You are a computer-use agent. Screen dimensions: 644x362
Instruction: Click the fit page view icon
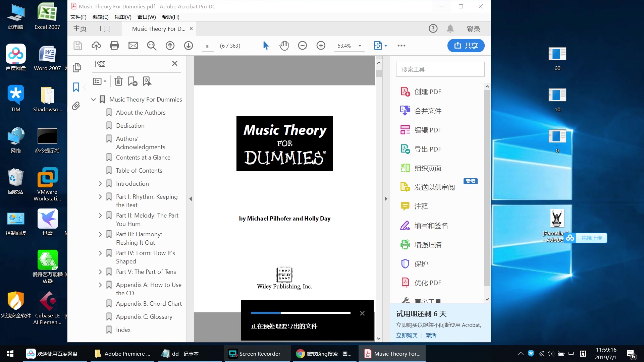[378, 46]
